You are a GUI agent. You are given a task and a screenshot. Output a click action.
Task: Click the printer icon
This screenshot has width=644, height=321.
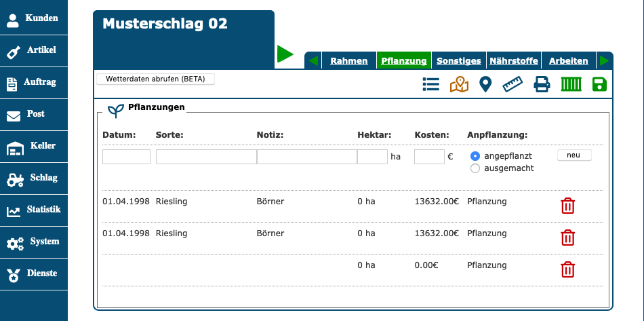coord(542,84)
